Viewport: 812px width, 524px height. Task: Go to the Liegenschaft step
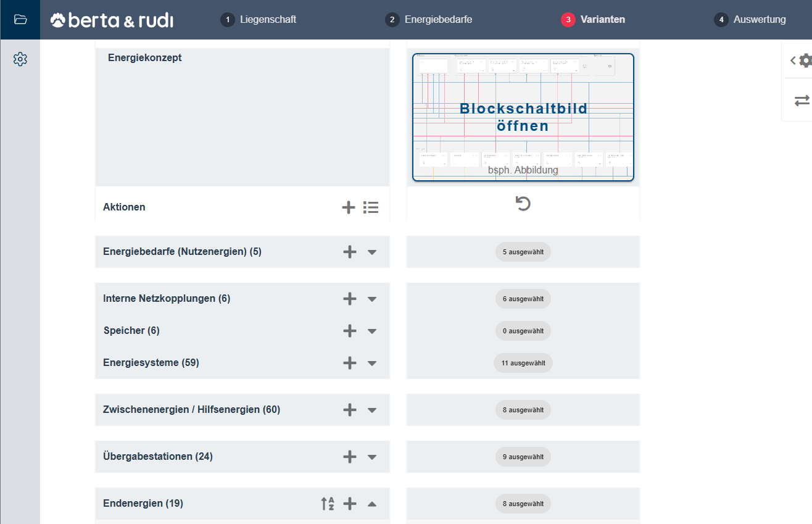pos(259,20)
